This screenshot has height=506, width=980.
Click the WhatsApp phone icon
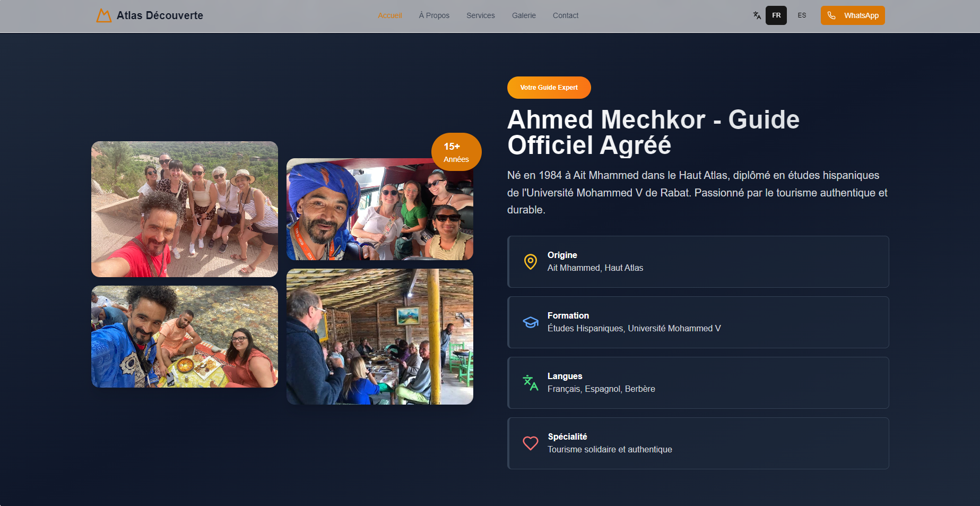831,15
